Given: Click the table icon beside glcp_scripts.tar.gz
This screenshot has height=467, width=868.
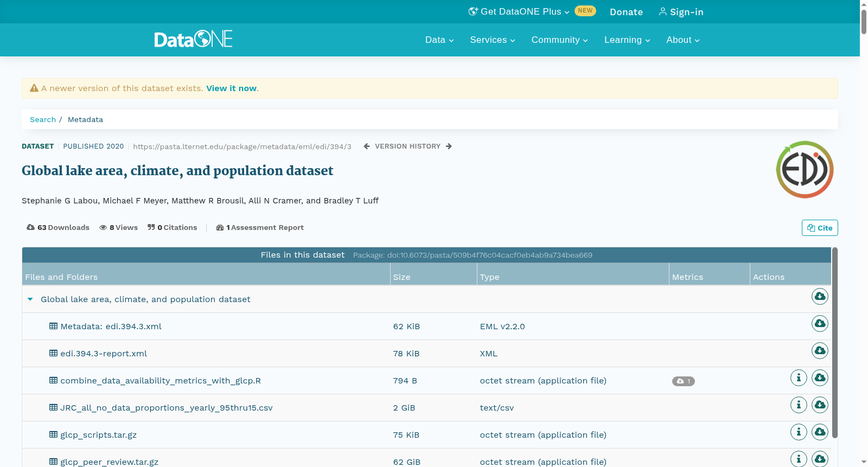Looking at the screenshot, I should click(x=53, y=434).
